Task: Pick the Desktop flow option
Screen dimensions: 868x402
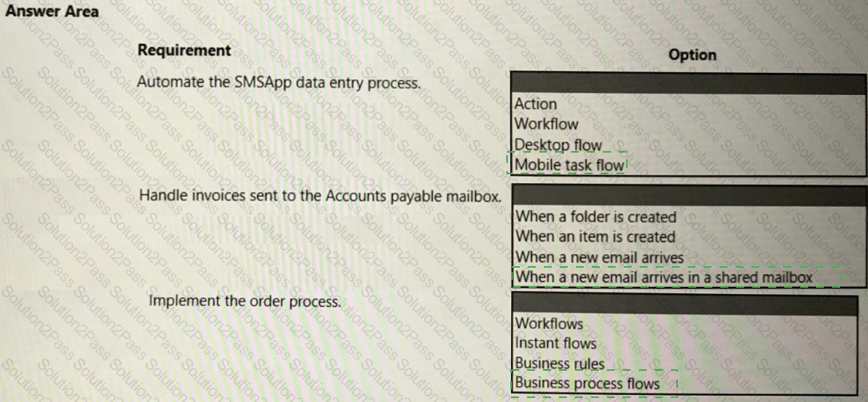Action: point(558,145)
